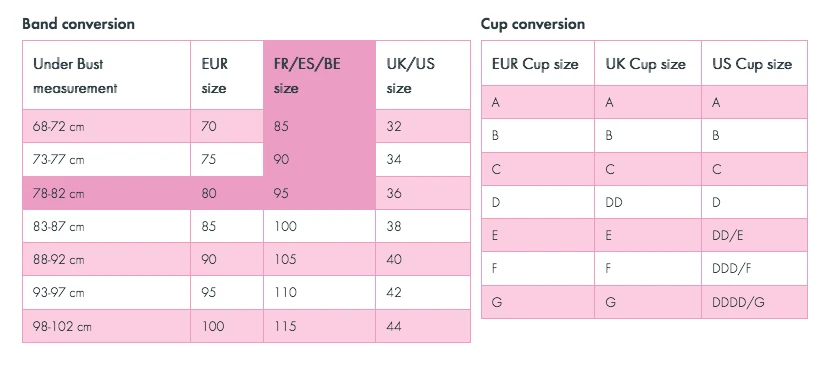Click the US Cup size column header
826x369 pixels.
(x=754, y=63)
